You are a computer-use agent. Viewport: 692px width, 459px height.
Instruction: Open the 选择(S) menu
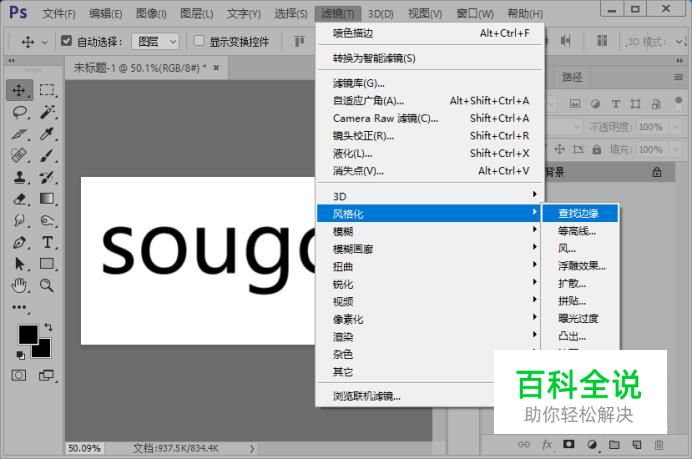[290, 14]
